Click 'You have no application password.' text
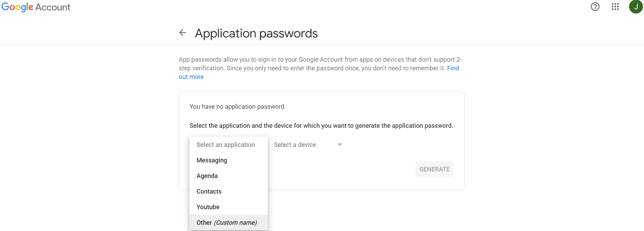The image size is (644, 231). pyautogui.click(x=238, y=107)
